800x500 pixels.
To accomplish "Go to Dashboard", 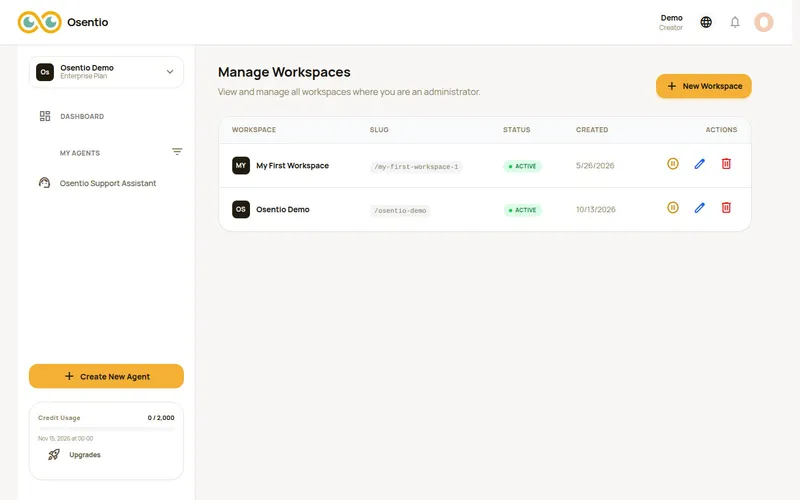I will [82, 116].
